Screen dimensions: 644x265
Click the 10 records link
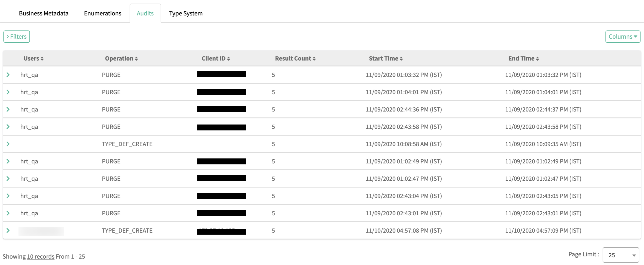[x=41, y=256]
